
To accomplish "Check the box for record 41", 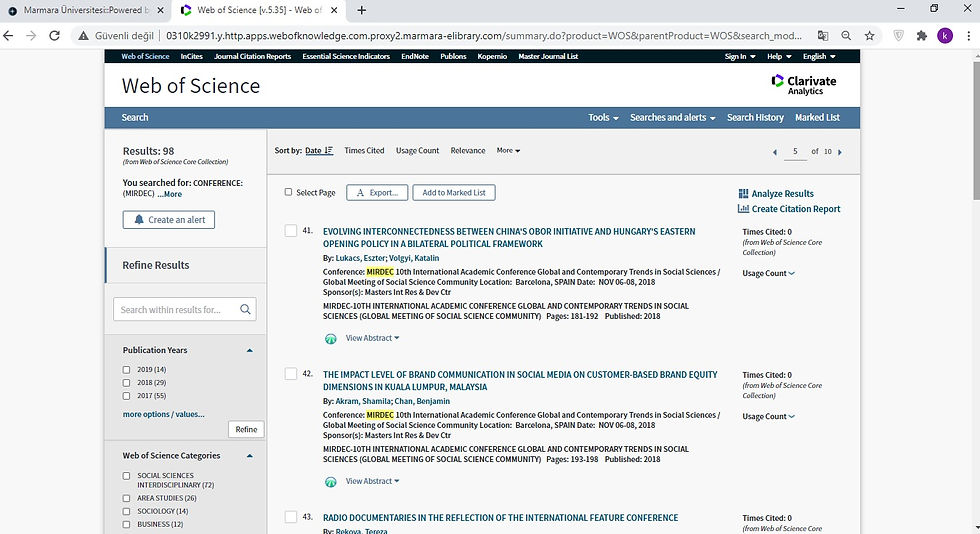I will coord(291,231).
